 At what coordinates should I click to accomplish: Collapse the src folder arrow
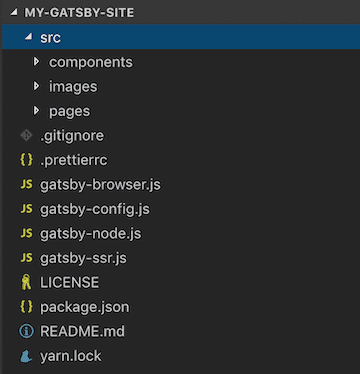[x=29, y=37]
